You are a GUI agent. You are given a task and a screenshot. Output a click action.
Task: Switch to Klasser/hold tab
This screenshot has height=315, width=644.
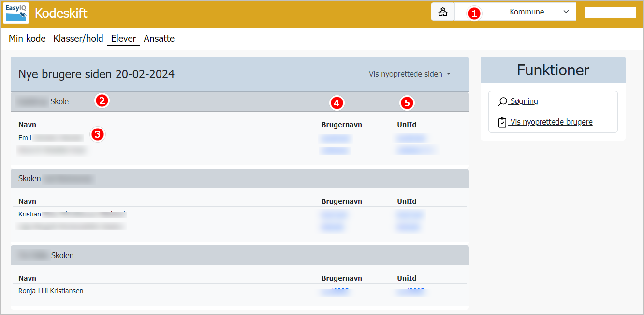tap(78, 39)
